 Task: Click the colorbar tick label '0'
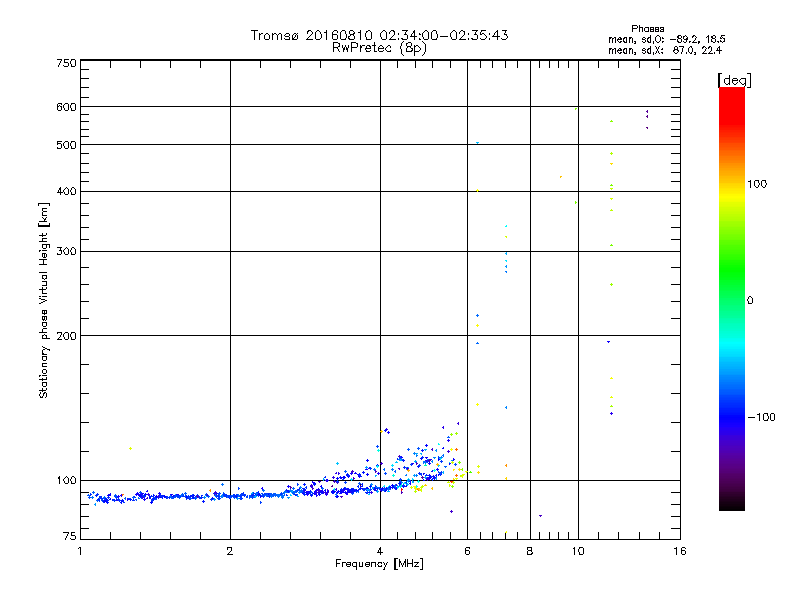click(x=749, y=301)
